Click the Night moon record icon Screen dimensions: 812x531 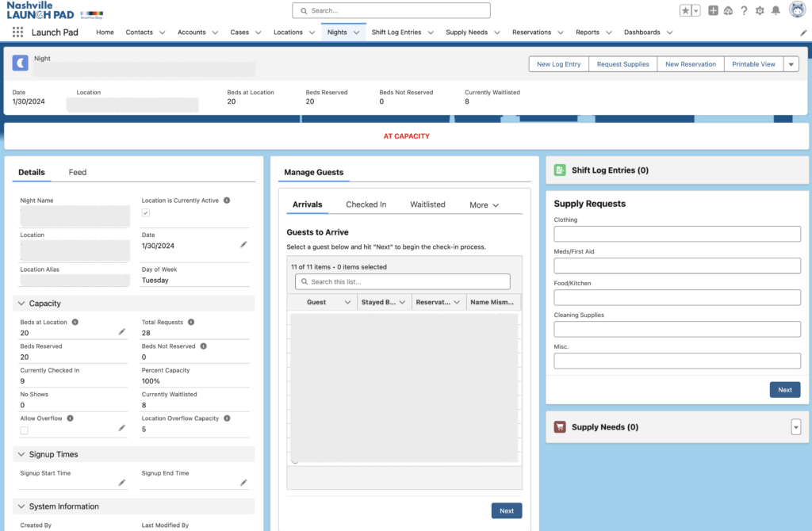point(20,63)
